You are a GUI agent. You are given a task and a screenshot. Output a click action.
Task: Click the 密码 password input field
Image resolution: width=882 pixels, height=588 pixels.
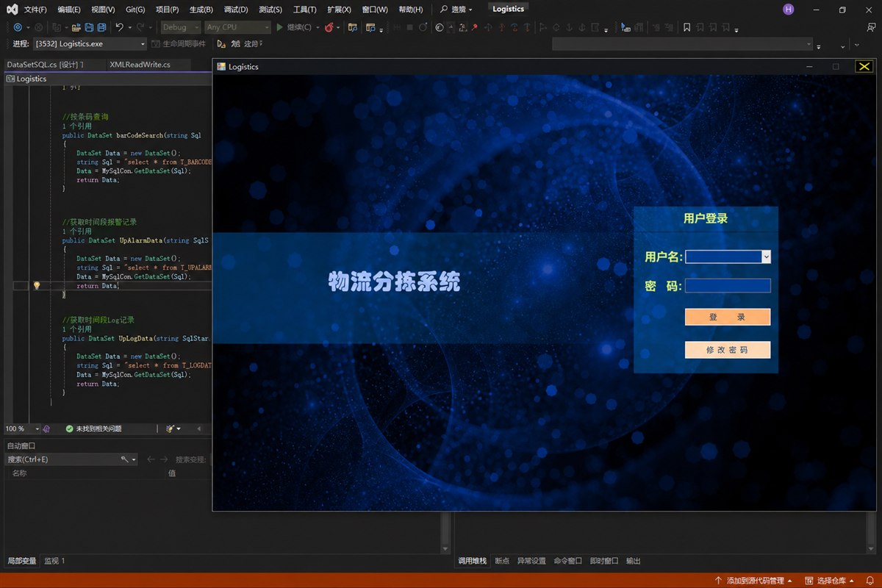pyautogui.click(x=728, y=286)
